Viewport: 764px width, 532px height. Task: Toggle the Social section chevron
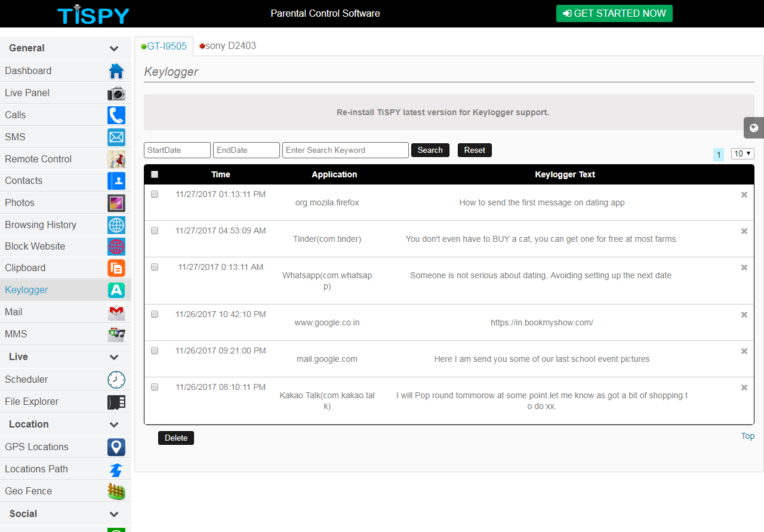(114, 514)
